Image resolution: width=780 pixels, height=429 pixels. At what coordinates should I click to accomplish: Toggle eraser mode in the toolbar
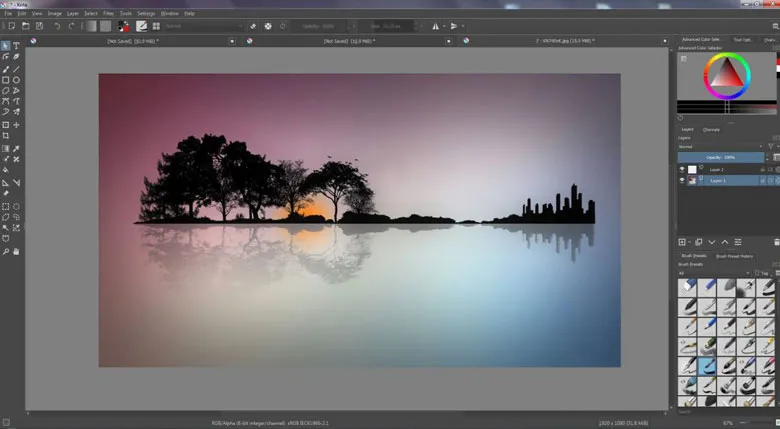[253, 26]
